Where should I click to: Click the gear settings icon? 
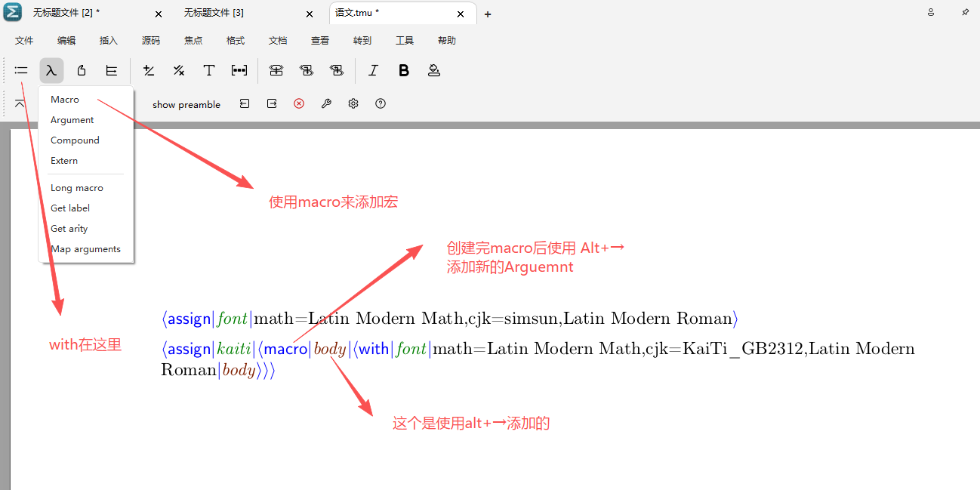click(353, 103)
